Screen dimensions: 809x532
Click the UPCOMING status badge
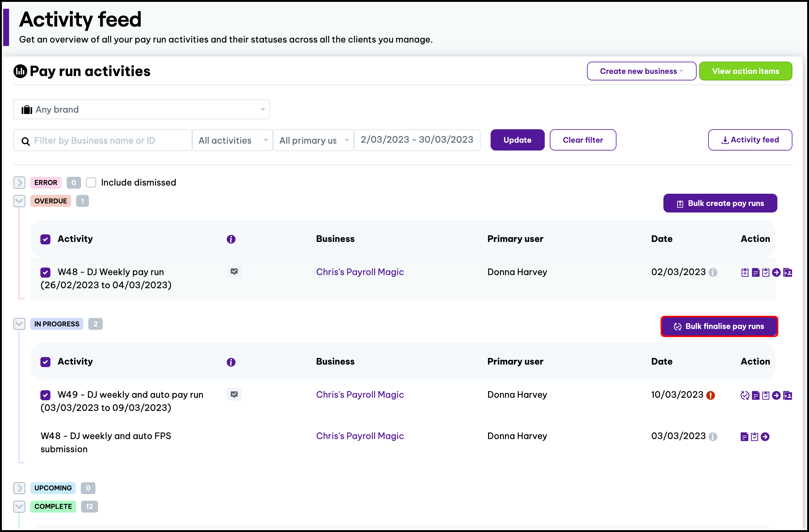coord(53,488)
